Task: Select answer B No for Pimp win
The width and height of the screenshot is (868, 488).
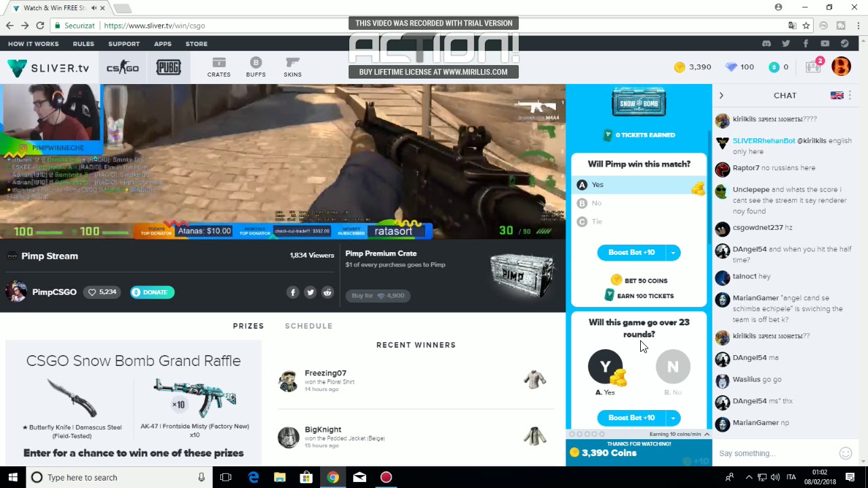Action: tap(639, 203)
